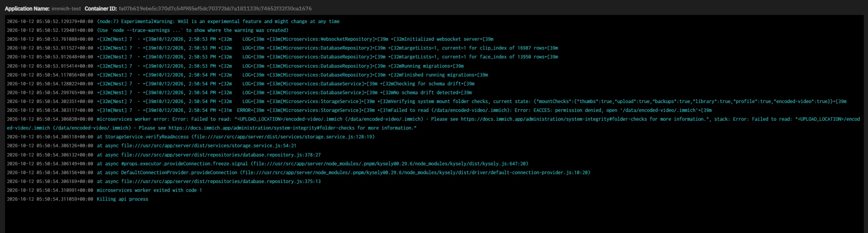868x233 pixels.
Task: Click the ExperimentalWarning WASI log line
Action: pos(173,22)
